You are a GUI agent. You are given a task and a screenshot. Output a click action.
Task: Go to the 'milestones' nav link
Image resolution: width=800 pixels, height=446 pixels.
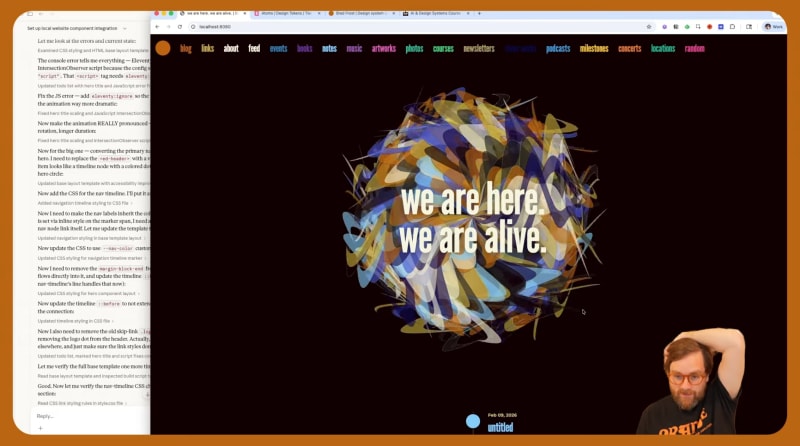coord(593,48)
